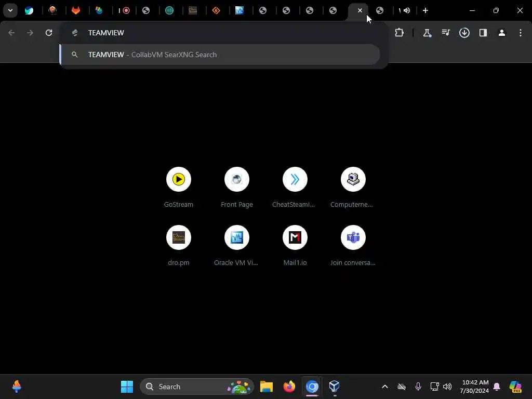Image resolution: width=532 pixels, height=399 pixels.
Task: Switch to the teal circle icon tab
Action: click(x=169, y=10)
